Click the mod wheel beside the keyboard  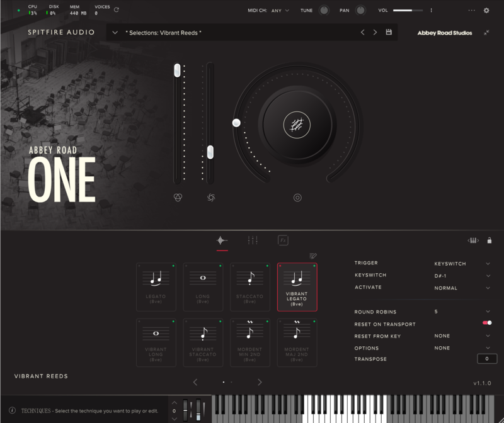[198, 410]
